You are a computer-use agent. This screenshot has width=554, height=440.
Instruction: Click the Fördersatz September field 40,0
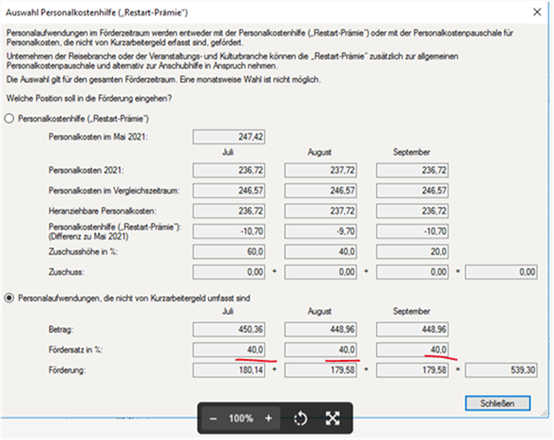[x=412, y=350]
